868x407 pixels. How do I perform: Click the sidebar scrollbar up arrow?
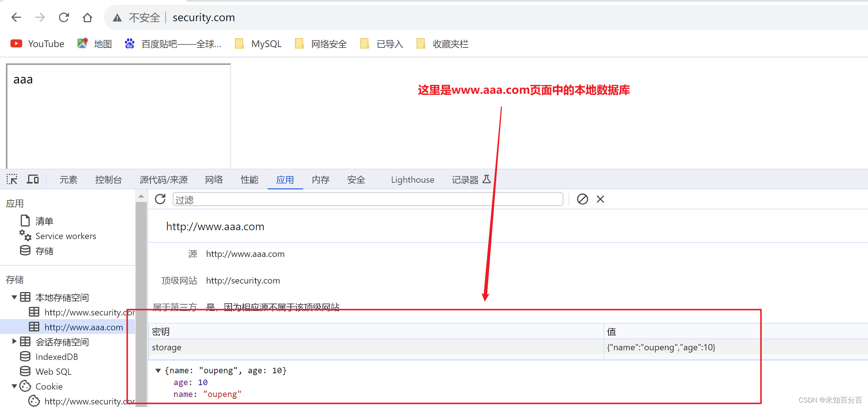point(141,196)
